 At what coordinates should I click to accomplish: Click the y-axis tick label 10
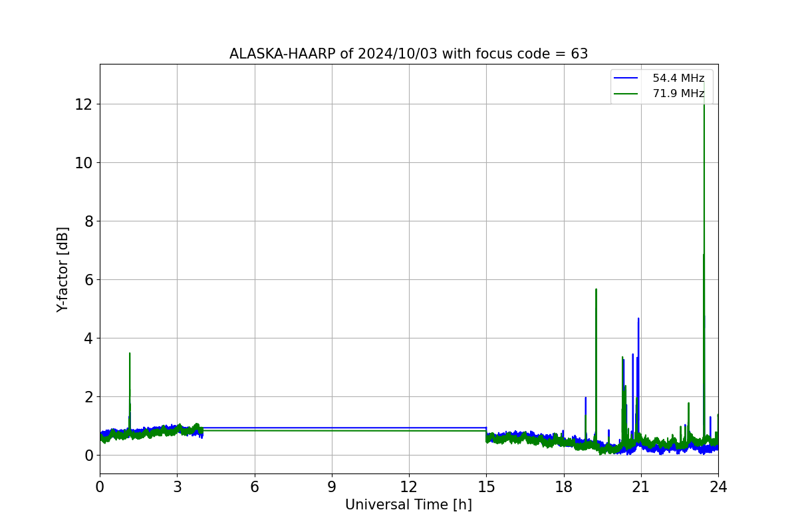(84, 163)
